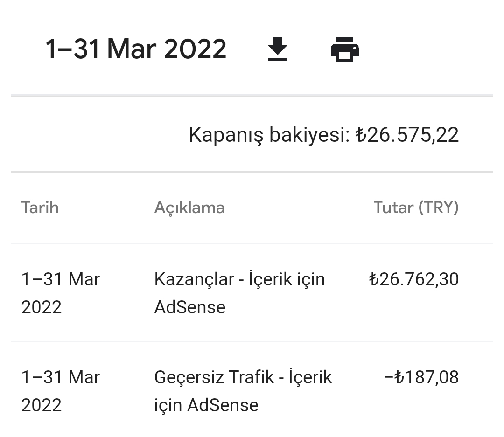Click the 1–31 Mar 2022 page heading
Viewport: 504px width, 437px height.
[x=136, y=49]
